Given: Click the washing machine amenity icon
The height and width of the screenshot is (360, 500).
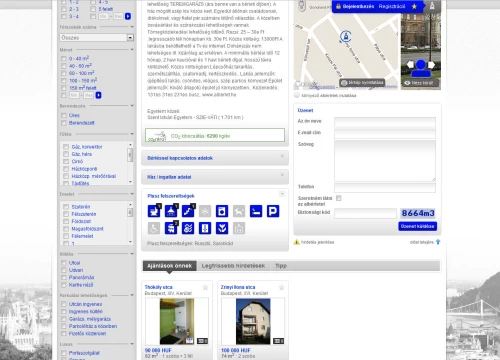Looking at the screenshot, I should click(222, 211).
